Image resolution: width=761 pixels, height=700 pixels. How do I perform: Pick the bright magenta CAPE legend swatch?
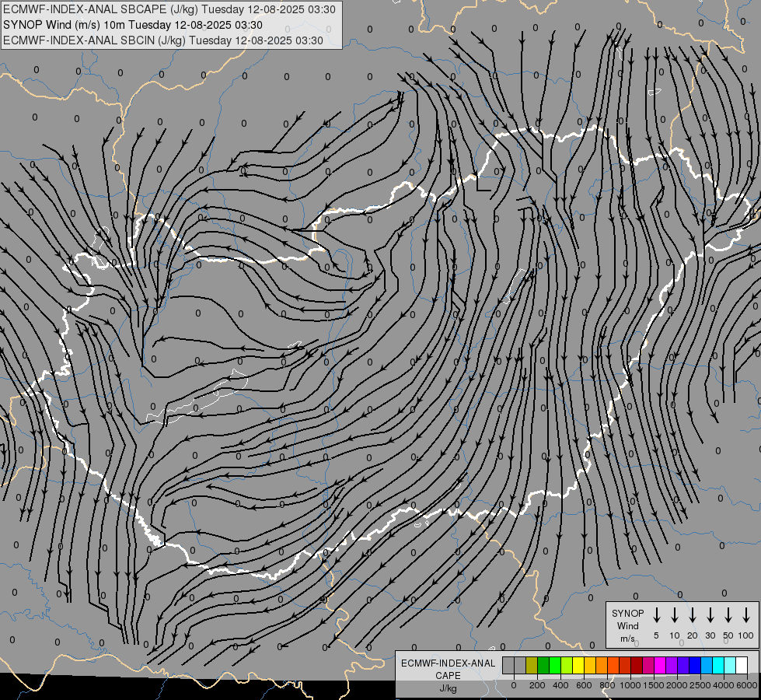tap(660, 666)
